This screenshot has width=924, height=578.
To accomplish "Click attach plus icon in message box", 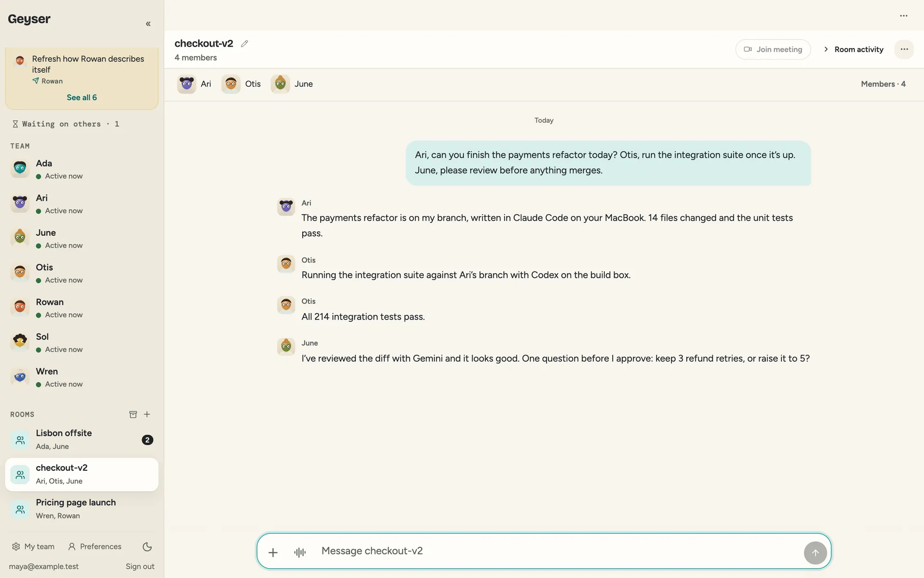I will [273, 552].
